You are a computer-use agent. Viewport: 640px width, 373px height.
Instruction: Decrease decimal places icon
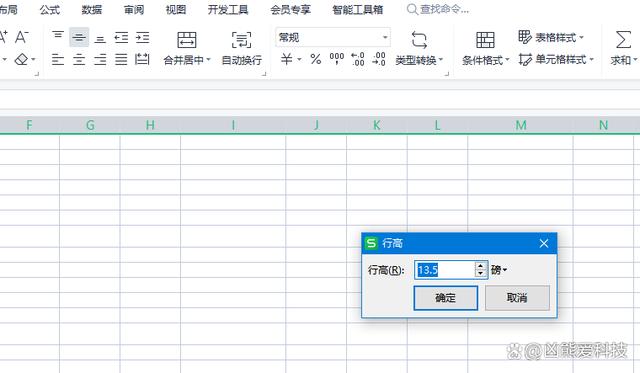tap(379, 59)
